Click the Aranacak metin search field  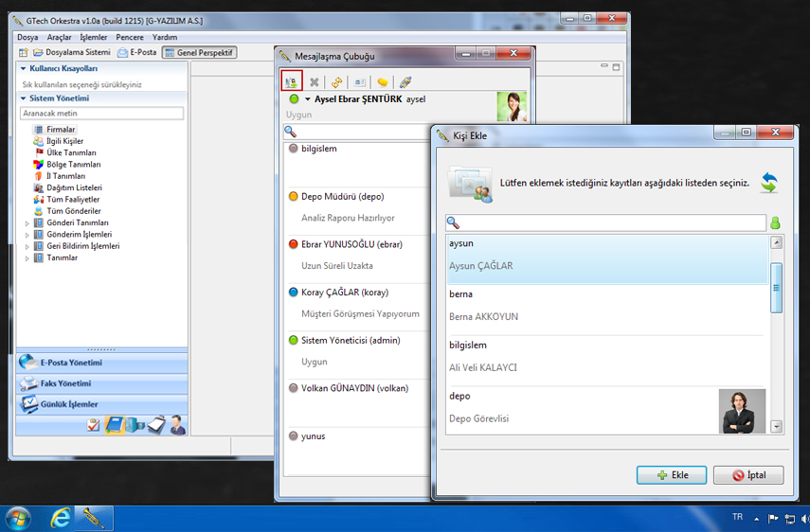pos(101,114)
